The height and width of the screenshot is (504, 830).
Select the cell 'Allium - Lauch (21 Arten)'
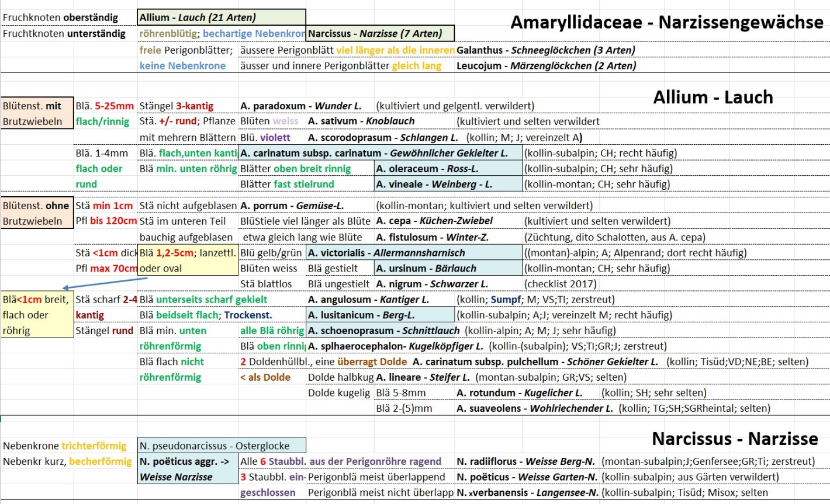[222, 18]
